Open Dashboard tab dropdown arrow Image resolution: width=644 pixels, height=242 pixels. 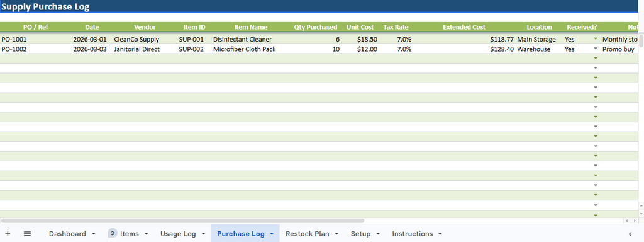point(94,234)
